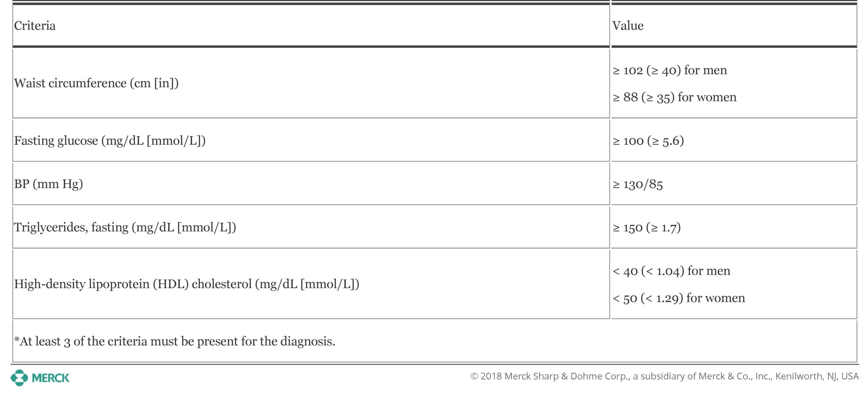Click the BP (mm Hg) row label
Screen dimensions: 868x393
(x=48, y=184)
